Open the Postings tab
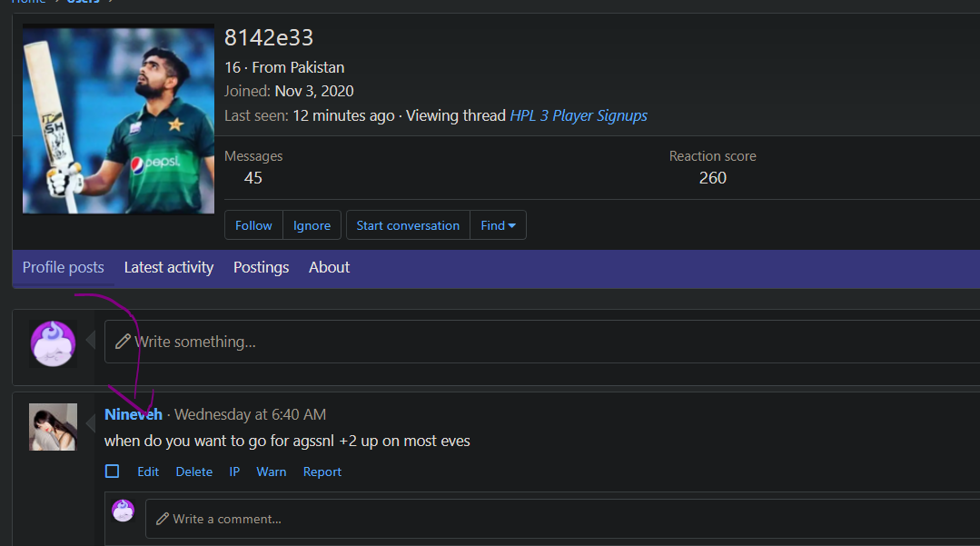The width and height of the screenshot is (980, 546). tap(262, 268)
